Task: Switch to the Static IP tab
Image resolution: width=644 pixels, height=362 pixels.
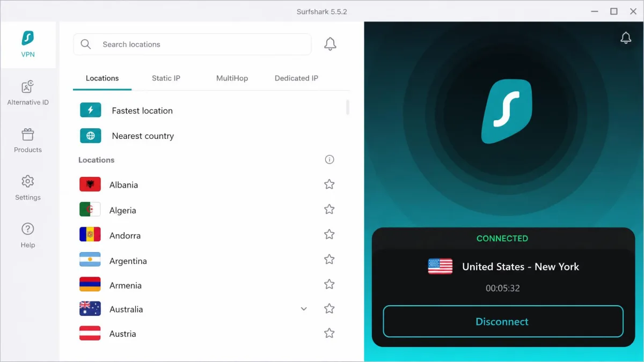Action: coord(166,78)
